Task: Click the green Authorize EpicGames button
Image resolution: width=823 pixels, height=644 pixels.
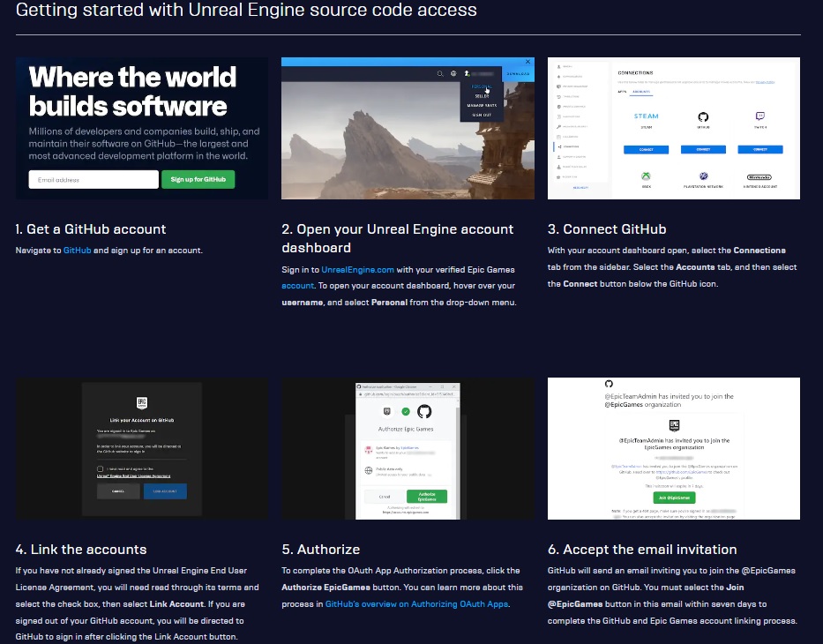Action: click(x=427, y=497)
